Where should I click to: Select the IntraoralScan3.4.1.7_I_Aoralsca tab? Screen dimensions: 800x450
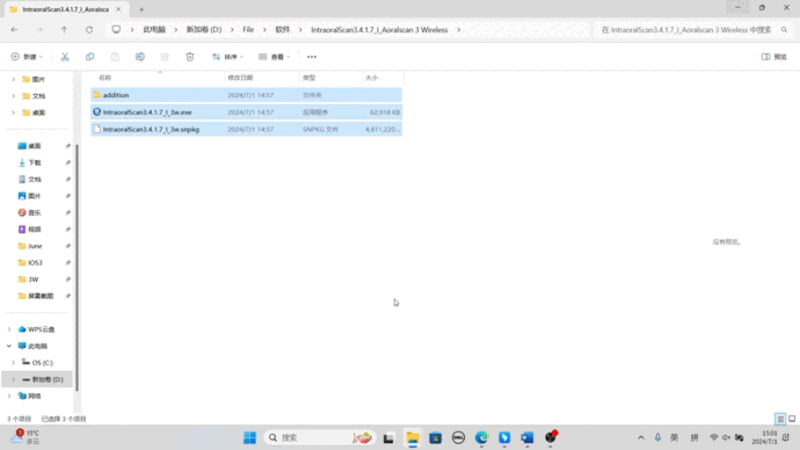click(x=65, y=9)
